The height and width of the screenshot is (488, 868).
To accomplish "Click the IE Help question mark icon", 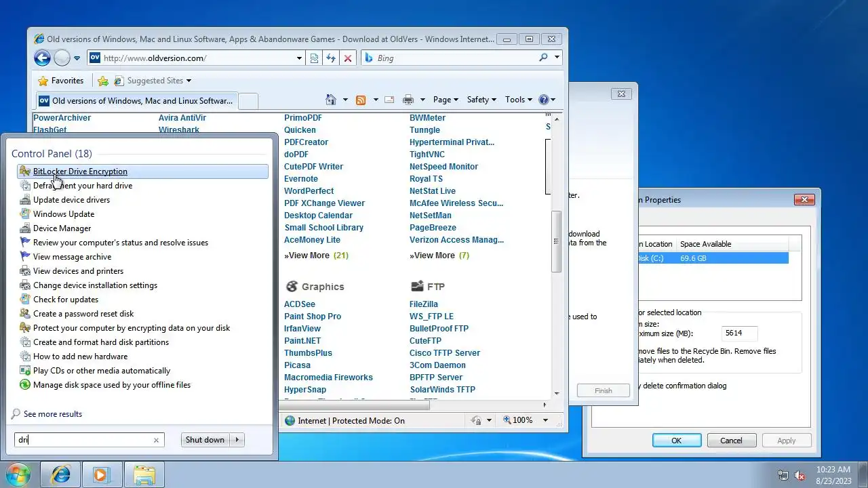I will pos(543,100).
